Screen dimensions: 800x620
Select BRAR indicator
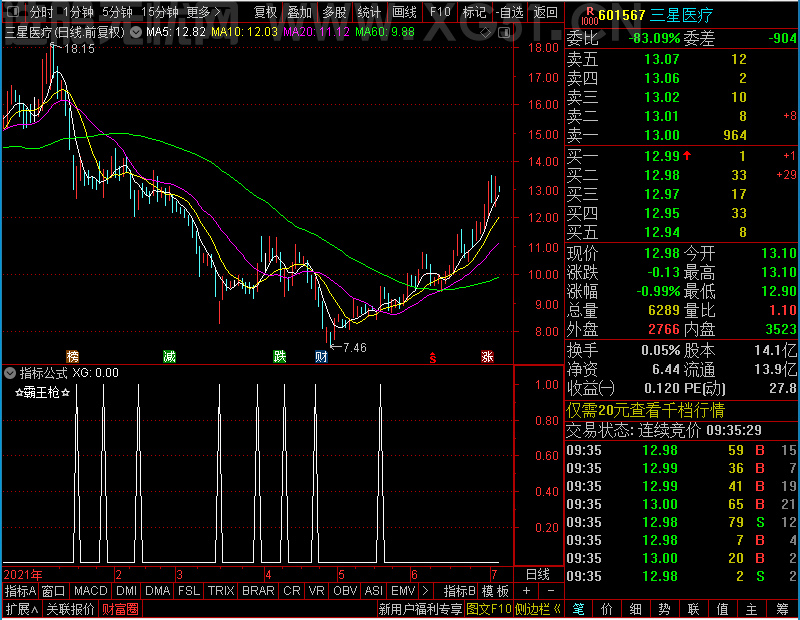pyautogui.click(x=258, y=591)
